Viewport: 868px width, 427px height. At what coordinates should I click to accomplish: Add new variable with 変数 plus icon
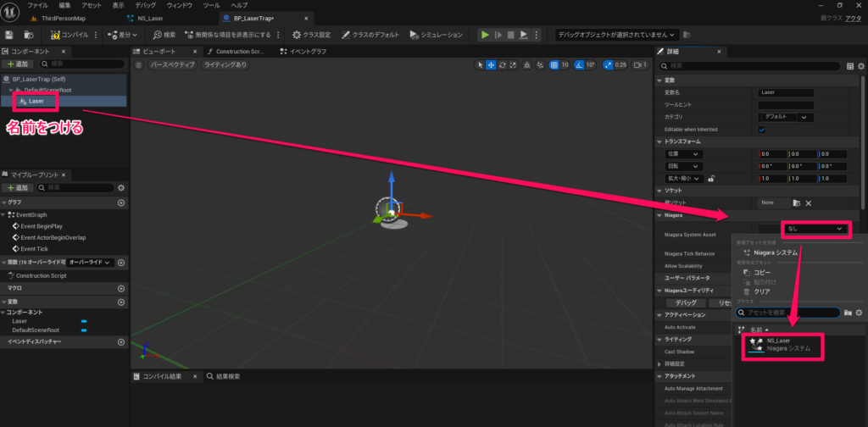click(x=121, y=302)
